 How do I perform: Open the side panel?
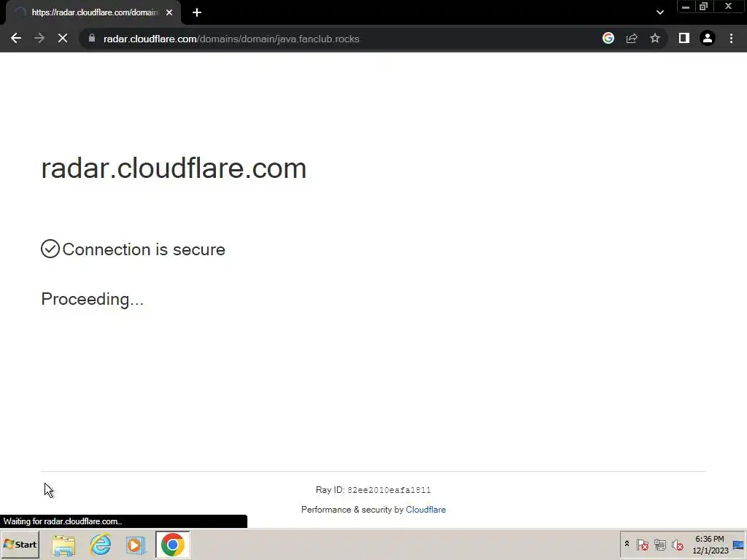pyautogui.click(x=684, y=39)
